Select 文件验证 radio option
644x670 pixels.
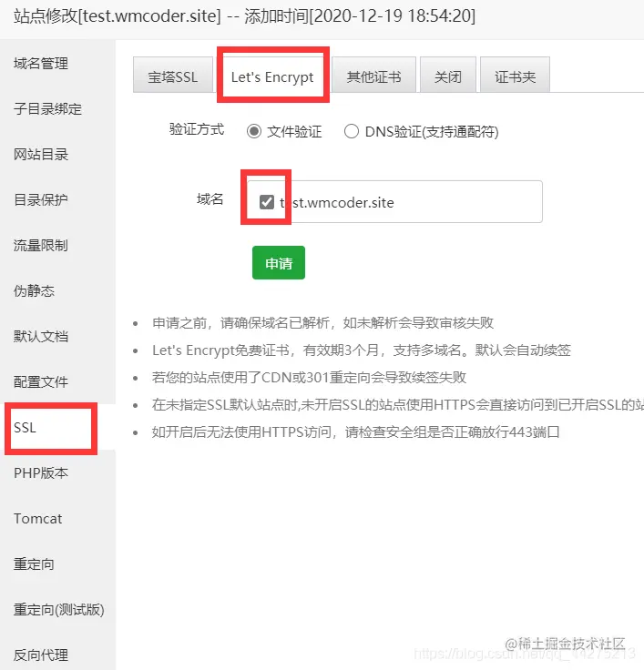[254, 131]
